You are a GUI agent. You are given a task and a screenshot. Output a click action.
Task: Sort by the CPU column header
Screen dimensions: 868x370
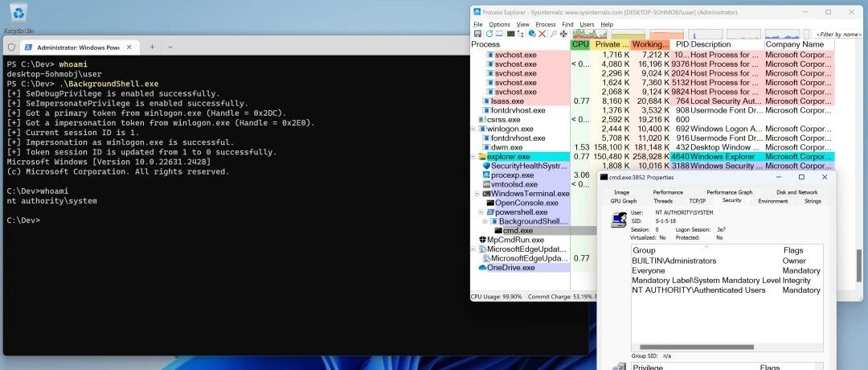click(580, 44)
